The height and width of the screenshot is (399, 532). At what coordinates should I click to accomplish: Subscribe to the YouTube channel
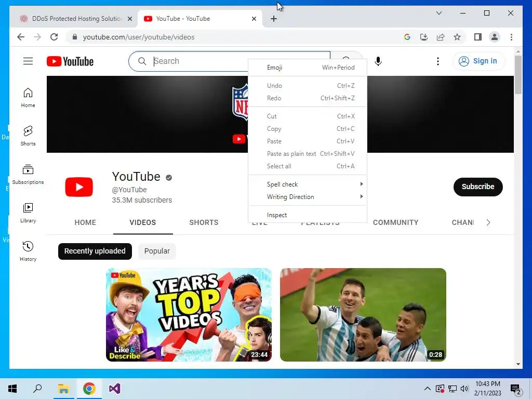478,187
